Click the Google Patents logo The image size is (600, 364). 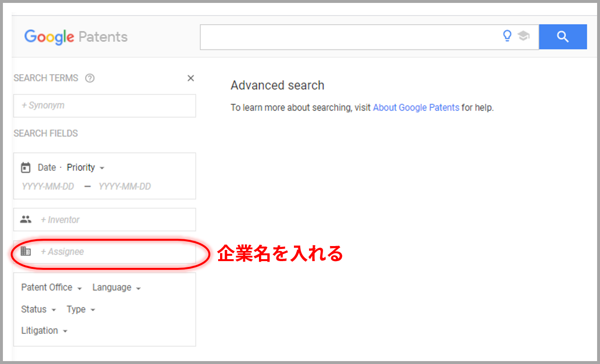pos(76,37)
